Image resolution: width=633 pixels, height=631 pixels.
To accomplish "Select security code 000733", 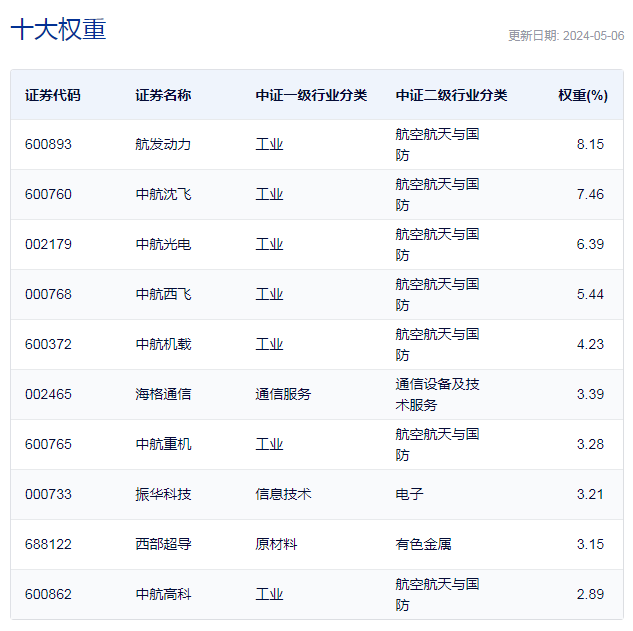I will pos(48,494).
